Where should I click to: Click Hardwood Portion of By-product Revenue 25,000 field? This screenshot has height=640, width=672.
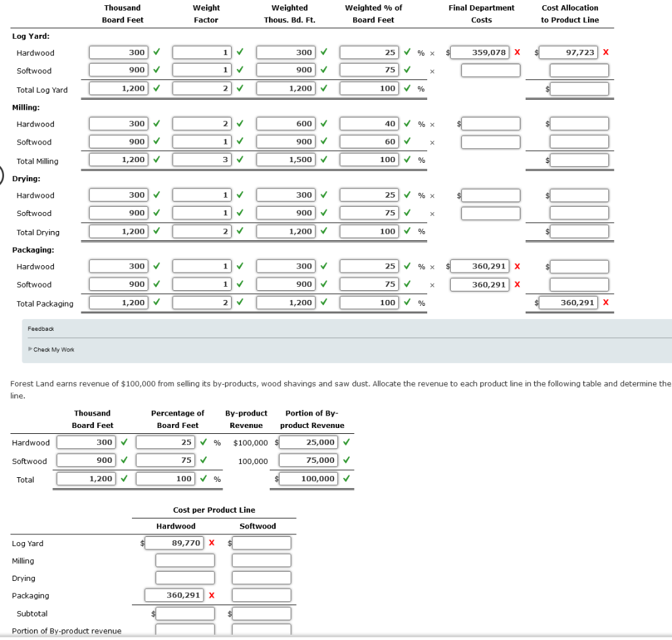pos(308,442)
